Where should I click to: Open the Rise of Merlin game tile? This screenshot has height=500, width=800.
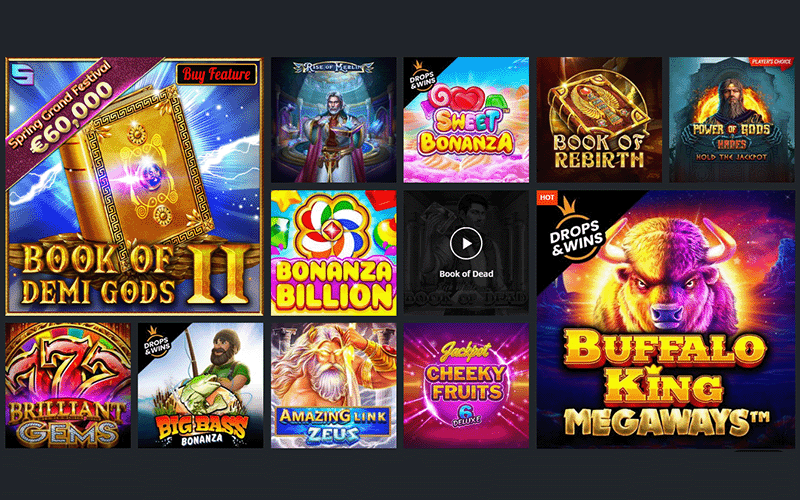point(333,120)
